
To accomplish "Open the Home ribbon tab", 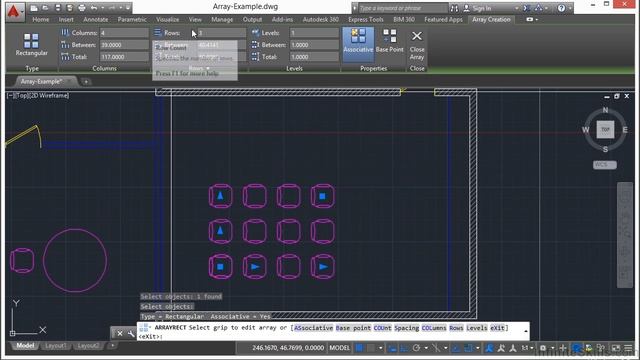I will (x=40, y=19).
